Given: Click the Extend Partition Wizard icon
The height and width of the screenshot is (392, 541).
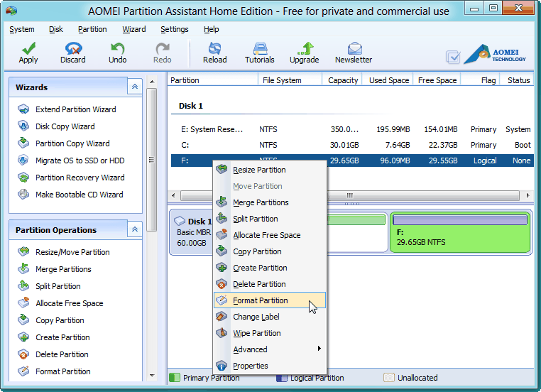Looking at the screenshot, I should [x=23, y=109].
